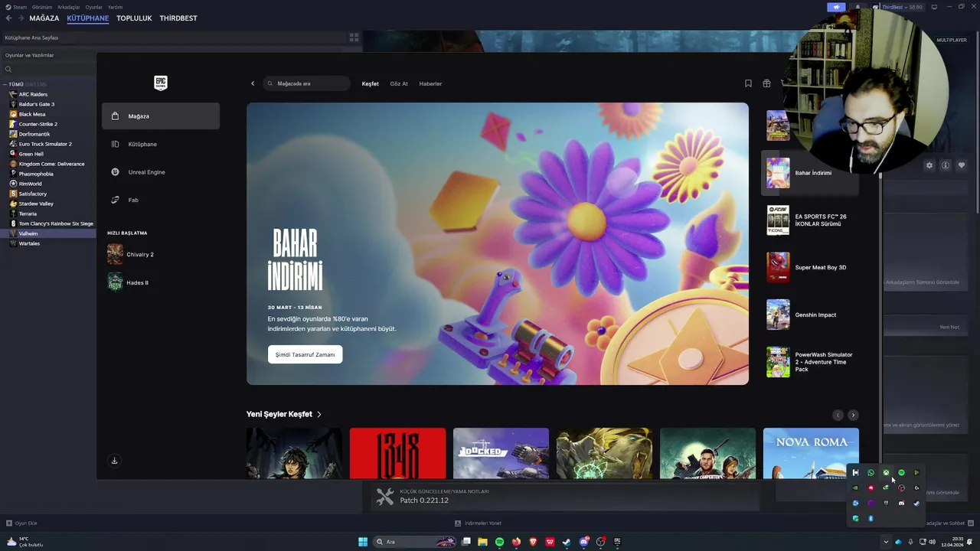Click Steam library forward arrow
Screen dimensions: 980x551
(20, 18)
